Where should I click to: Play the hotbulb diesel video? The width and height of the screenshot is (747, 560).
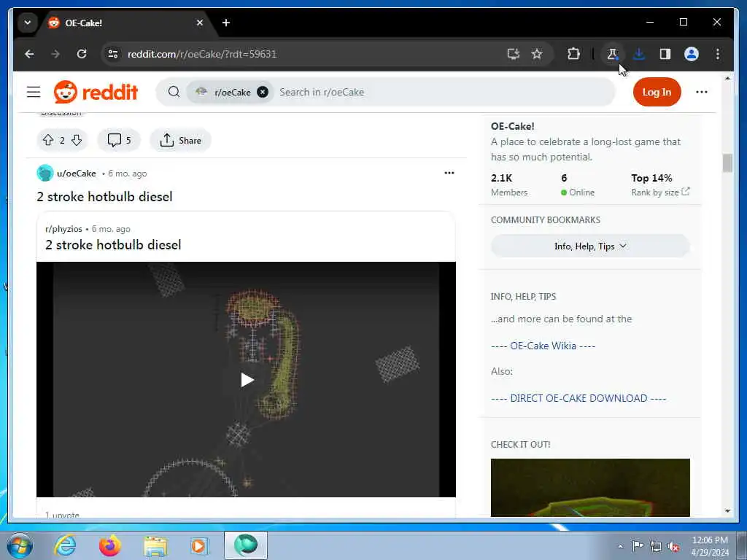[x=247, y=379]
